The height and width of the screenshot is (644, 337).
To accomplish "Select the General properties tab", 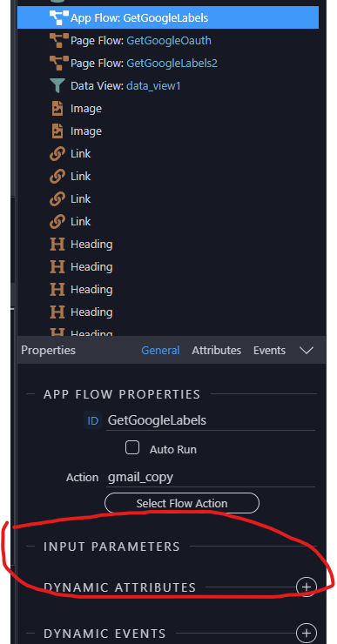I will (160, 351).
